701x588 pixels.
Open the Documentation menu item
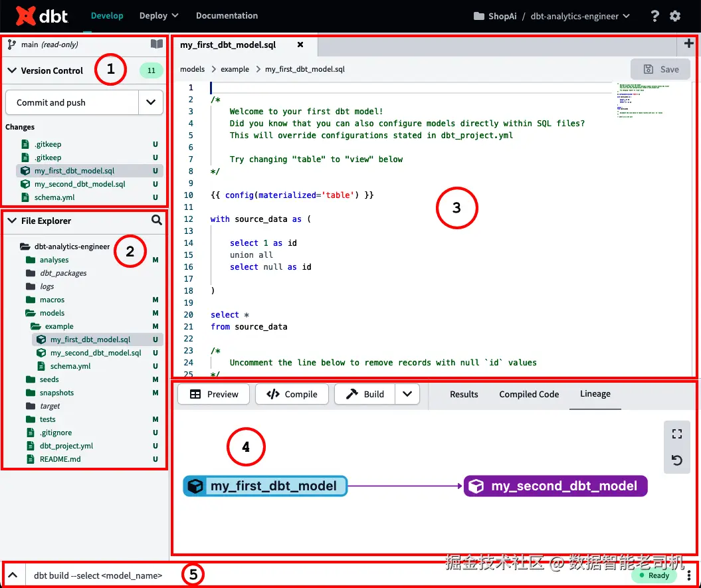pos(227,16)
